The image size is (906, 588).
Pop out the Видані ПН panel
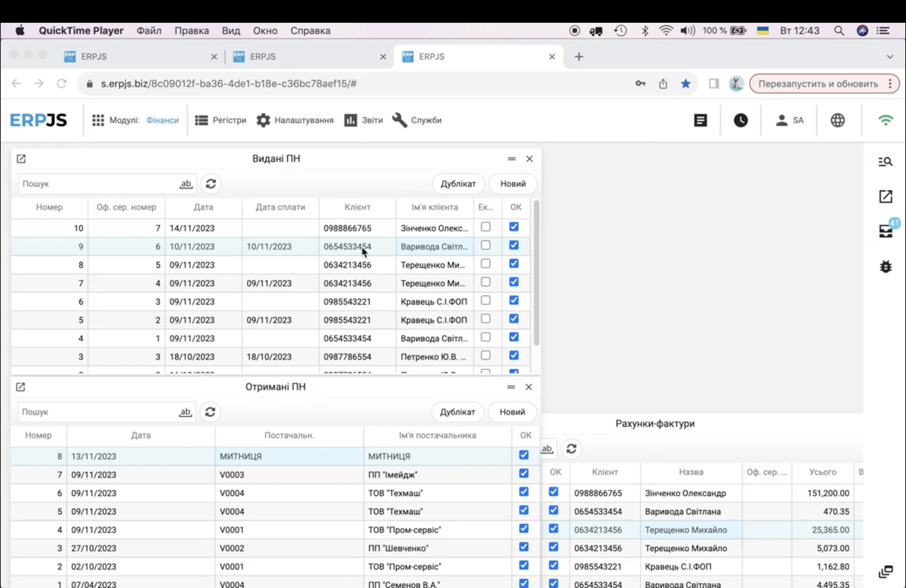pos(21,159)
